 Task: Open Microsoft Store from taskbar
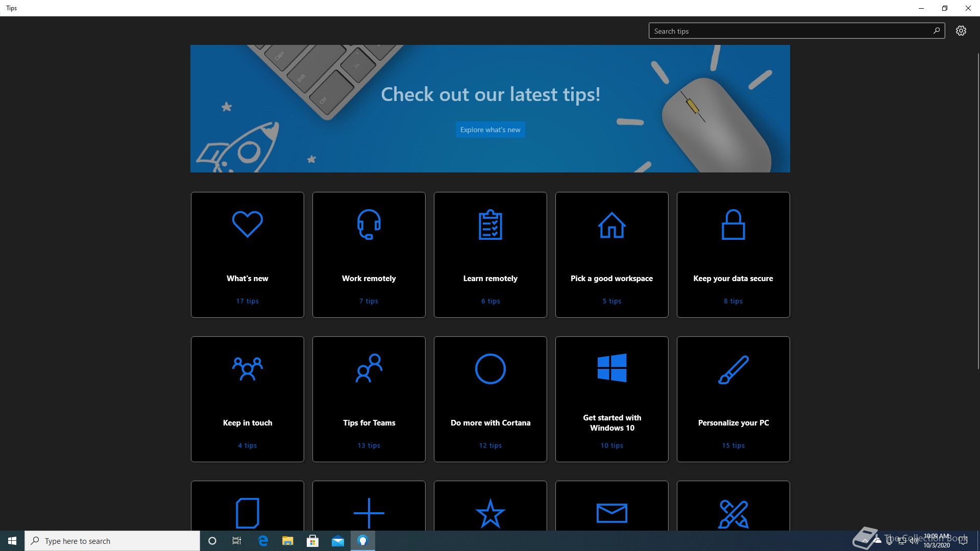313,541
